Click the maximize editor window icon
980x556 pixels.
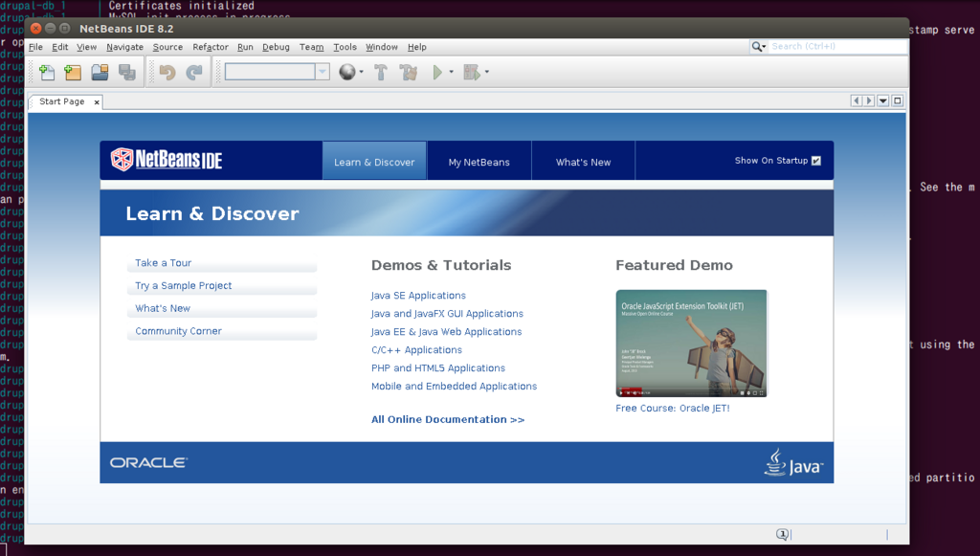click(898, 100)
